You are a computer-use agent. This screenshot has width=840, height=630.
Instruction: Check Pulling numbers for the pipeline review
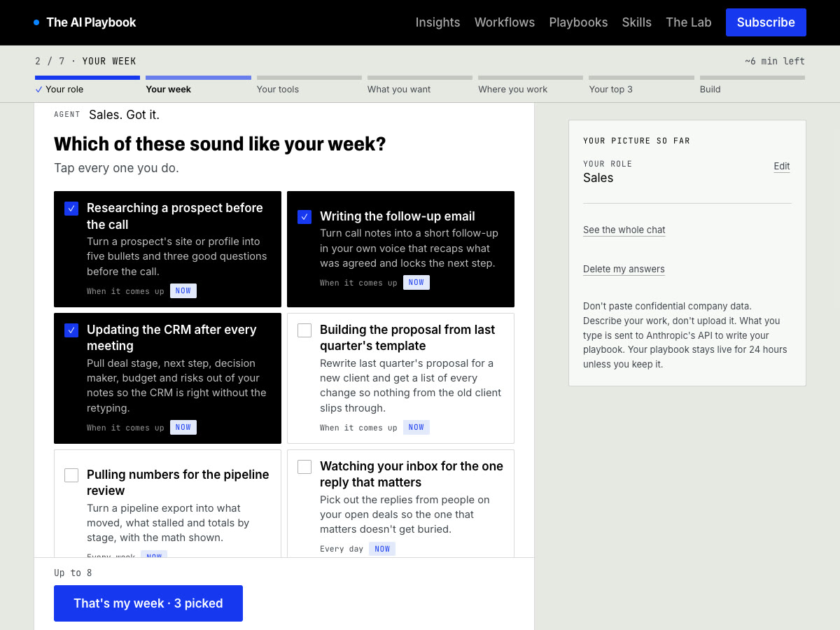(71, 475)
